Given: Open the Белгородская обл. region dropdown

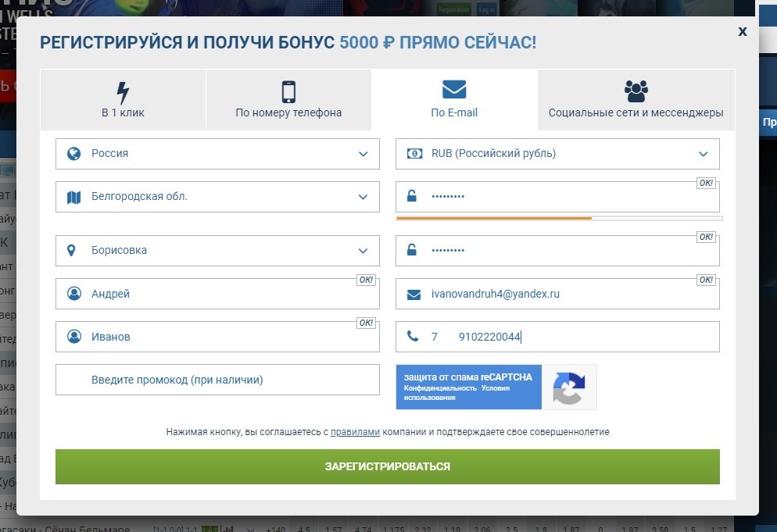Looking at the screenshot, I should coord(217,197).
